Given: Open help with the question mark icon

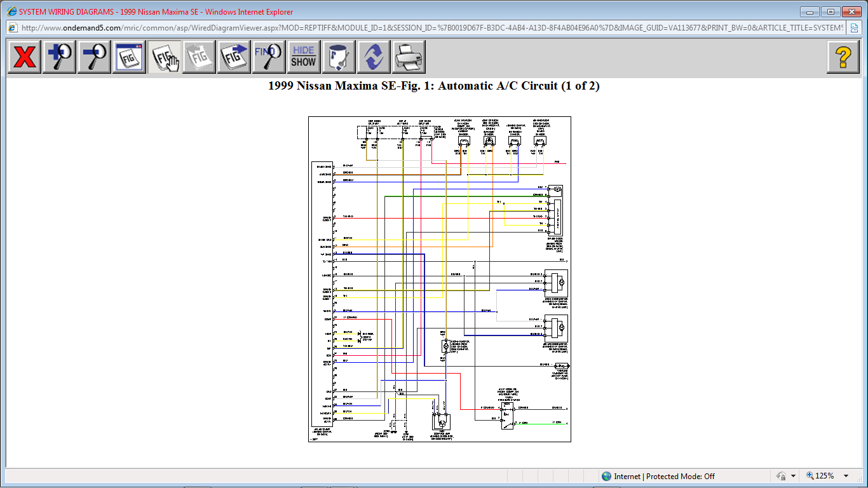Looking at the screenshot, I should (843, 57).
